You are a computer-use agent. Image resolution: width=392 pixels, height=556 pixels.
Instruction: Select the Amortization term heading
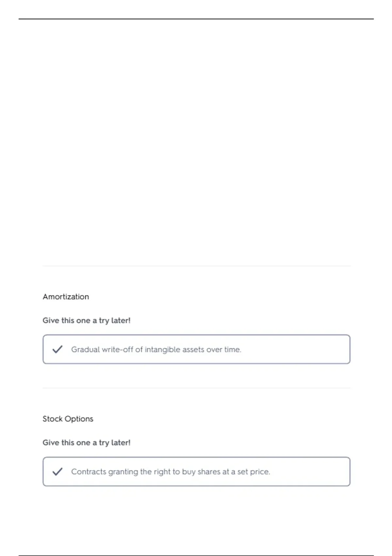(66, 297)
